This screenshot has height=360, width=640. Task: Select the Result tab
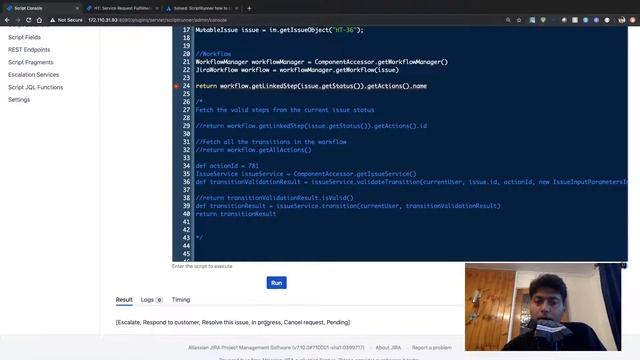click(x=124, y=300)
